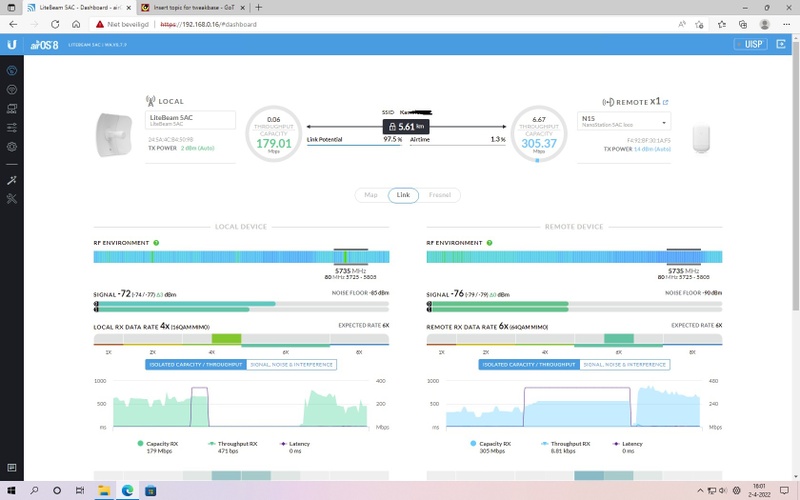The width and height of the screenshot is (800, 500).
Task: Click the LiteBeam device thumbnail image
Action: [x=114, y=135]
